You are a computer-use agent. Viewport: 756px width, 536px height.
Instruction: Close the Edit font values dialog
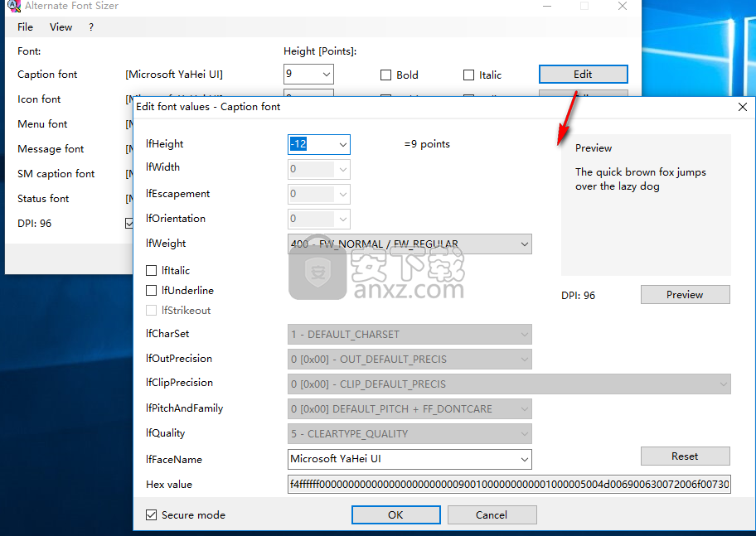tap(743, 107)
